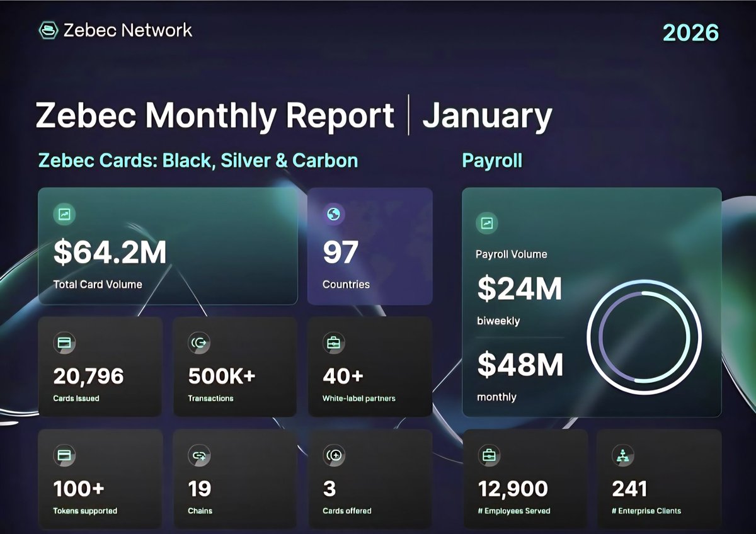This screenshot has height=534, width=756.
Task: Click the 'Cards offered' label
Action: click(347, 511)
